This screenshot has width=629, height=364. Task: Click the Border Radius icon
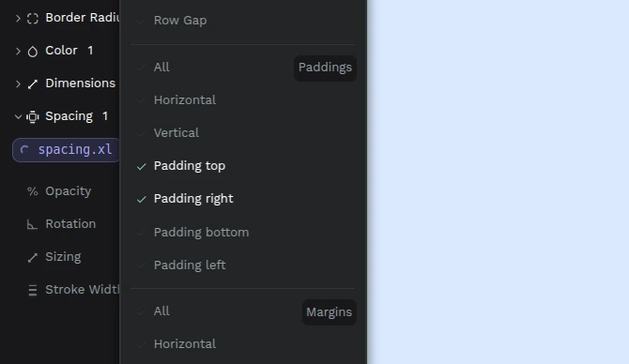33,19
